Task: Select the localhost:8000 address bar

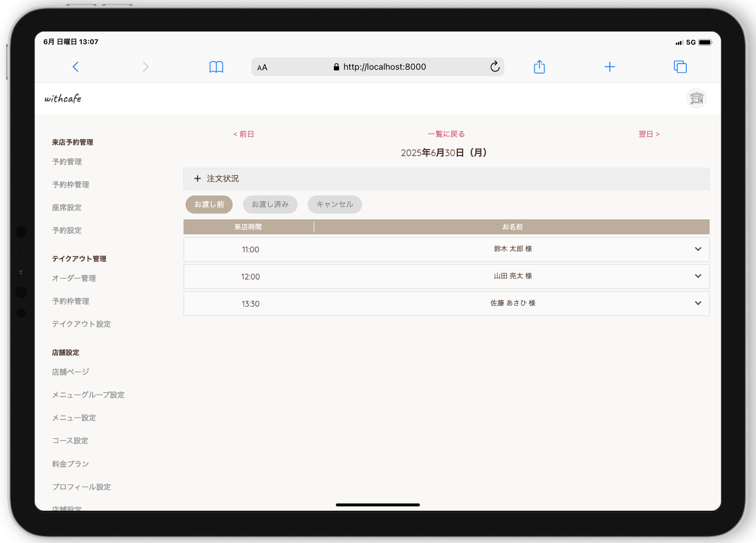Action: pos(378,67)
